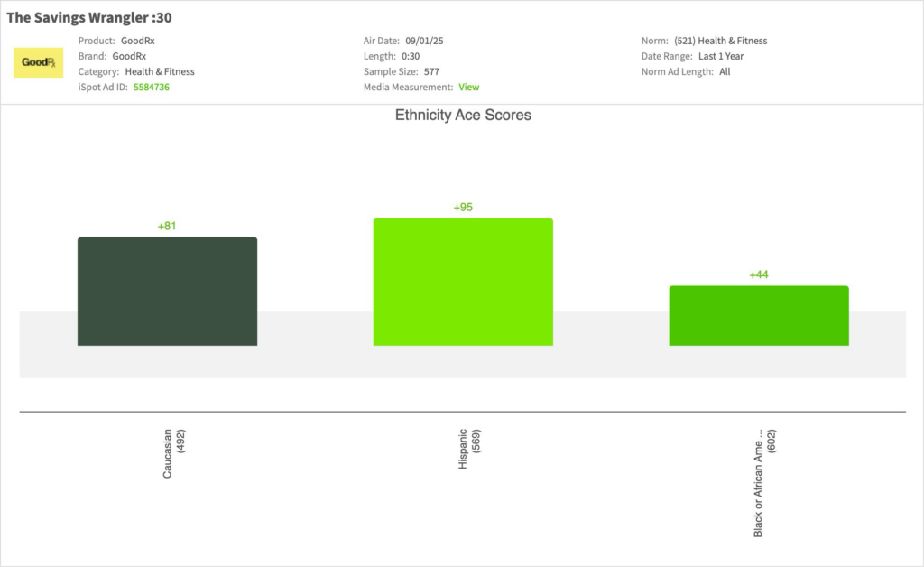Click The Savings Wrangler :30 heading
The height and width of the screenshot is (567, 924).
pyautogui.click(x=89, y=17)
